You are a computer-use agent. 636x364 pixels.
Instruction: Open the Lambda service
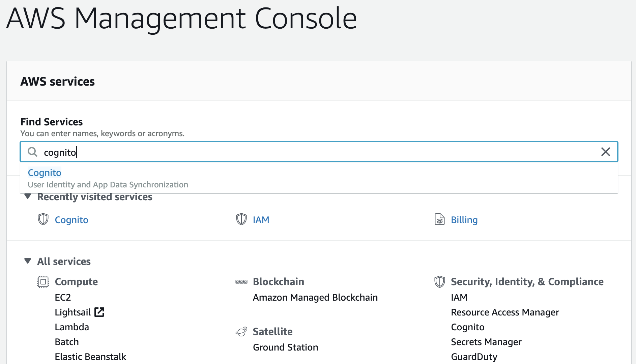click(72, 327)
